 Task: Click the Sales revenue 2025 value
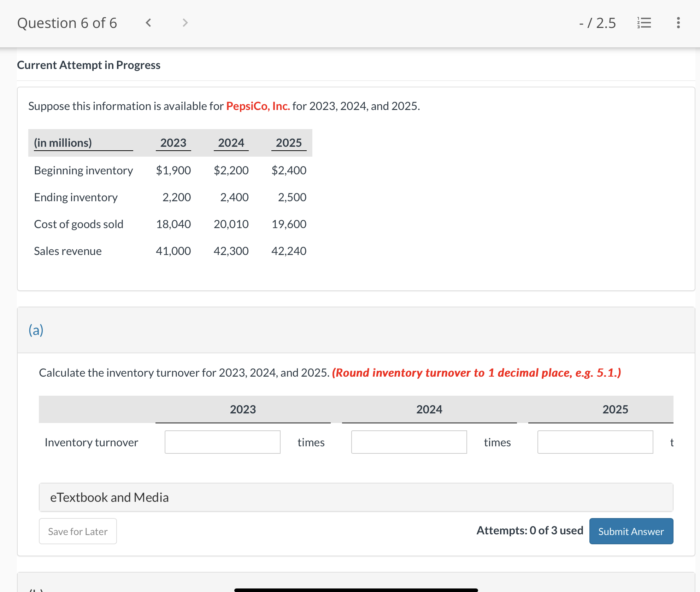tap(289, 251)
